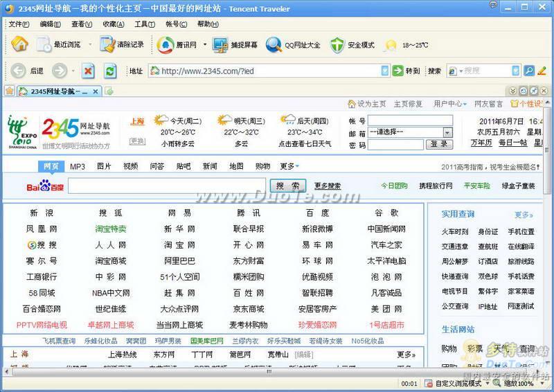Click the highlighter pen icon
This screenshot has width=554, height=392.
pos(542,71)
